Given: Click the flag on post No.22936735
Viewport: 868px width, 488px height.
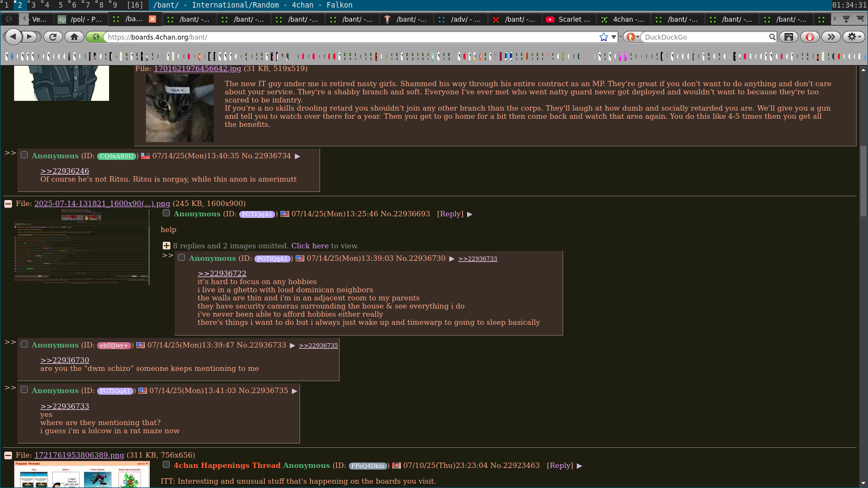Looking at the screenshot, I should [x=143, y=390].
